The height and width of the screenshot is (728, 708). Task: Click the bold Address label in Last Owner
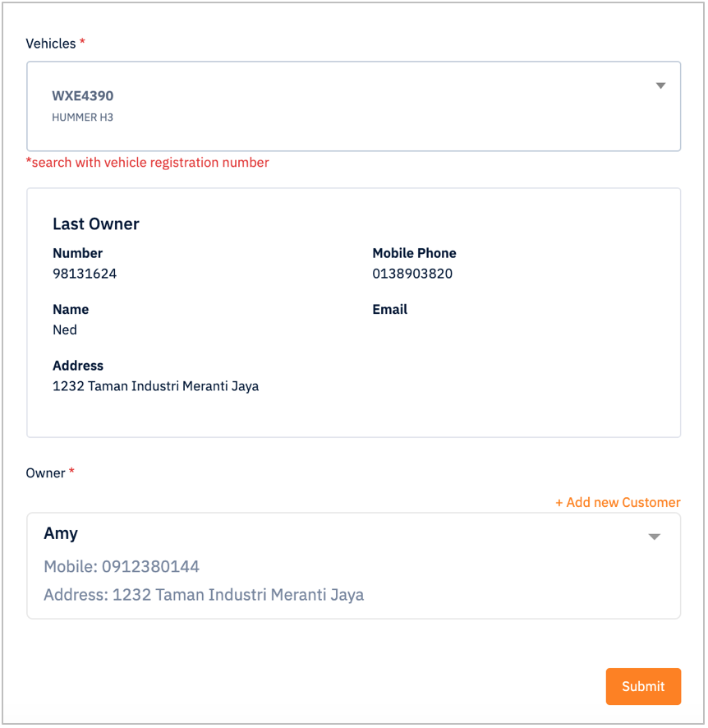[x=78, y=366]
